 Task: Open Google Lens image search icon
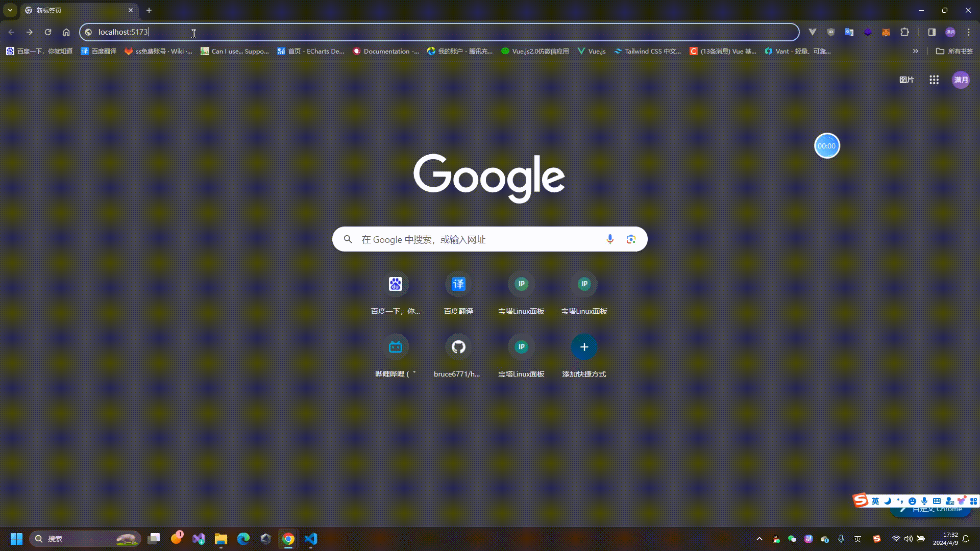pyautogui.click(x=631, y=239)
